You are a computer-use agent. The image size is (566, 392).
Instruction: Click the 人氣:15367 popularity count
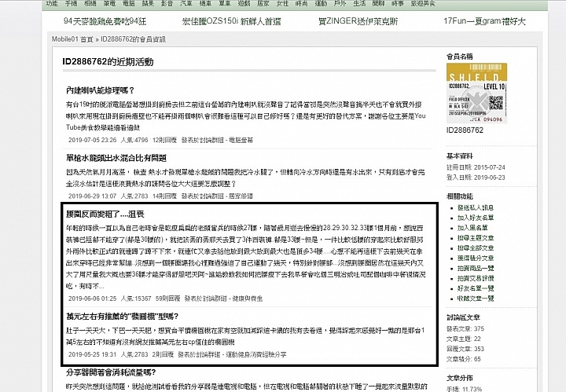[136, 299]
